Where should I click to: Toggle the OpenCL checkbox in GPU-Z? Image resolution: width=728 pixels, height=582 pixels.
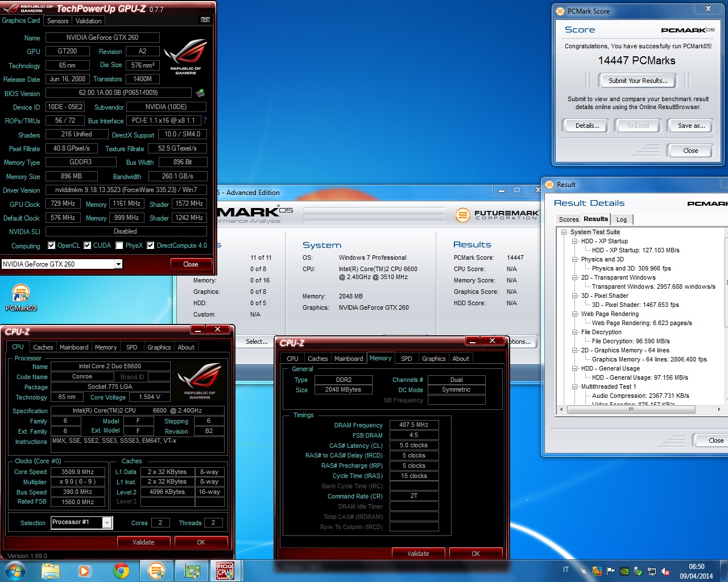coord(52,246)
